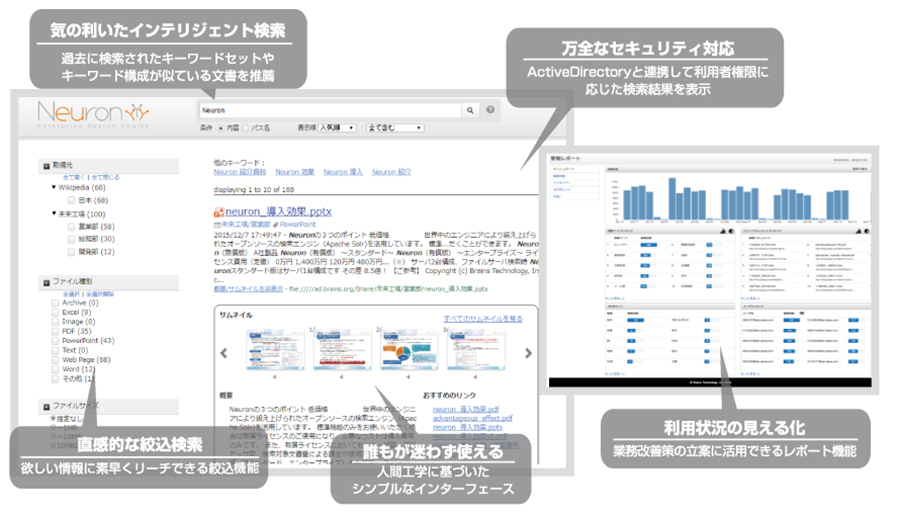Tick the PowerPoint (43) checkbox
900x516 pixels.
[55, 341]
